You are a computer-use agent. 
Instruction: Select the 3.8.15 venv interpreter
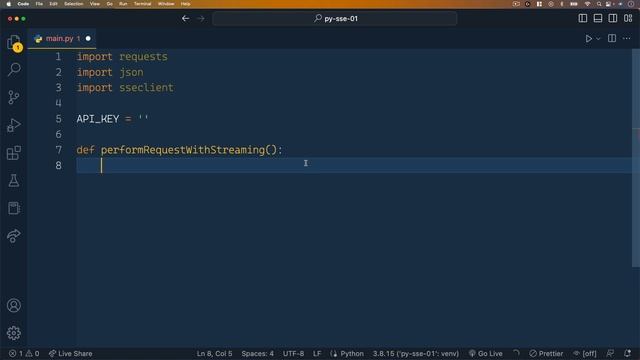click(x=416, y=353)
